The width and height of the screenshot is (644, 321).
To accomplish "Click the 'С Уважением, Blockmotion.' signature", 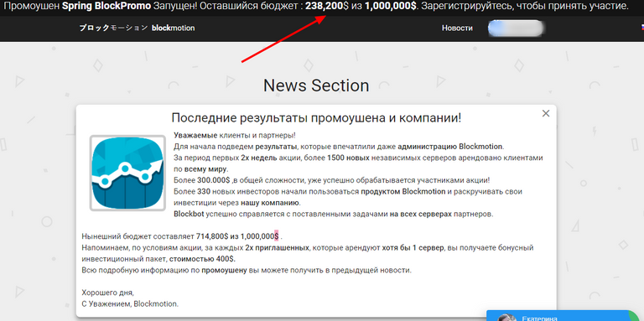I will click(130, 304).
